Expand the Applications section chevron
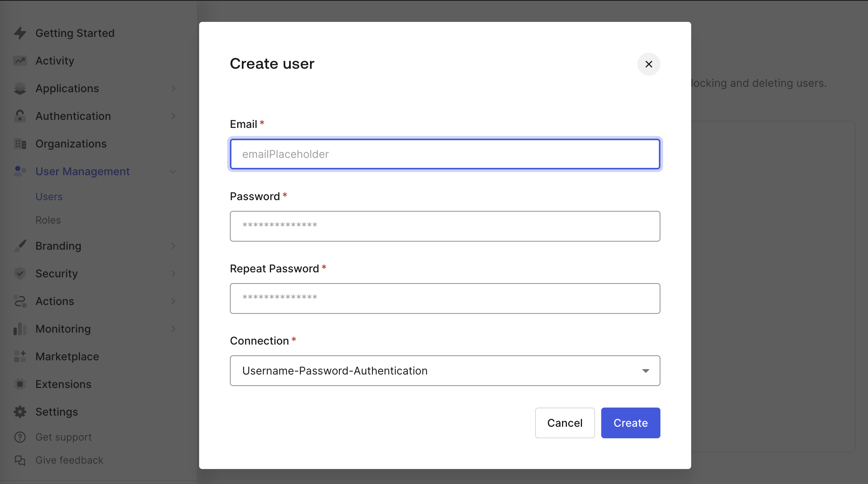Viewport: 868px width, 484px height. [x=174, y=88]
